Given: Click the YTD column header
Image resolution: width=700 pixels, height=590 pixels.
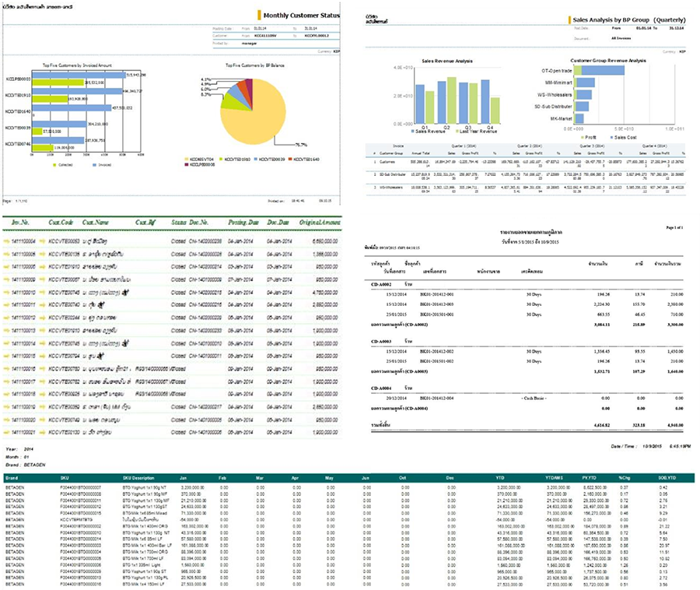Looking at the screenshot, I should coord(500,478).
